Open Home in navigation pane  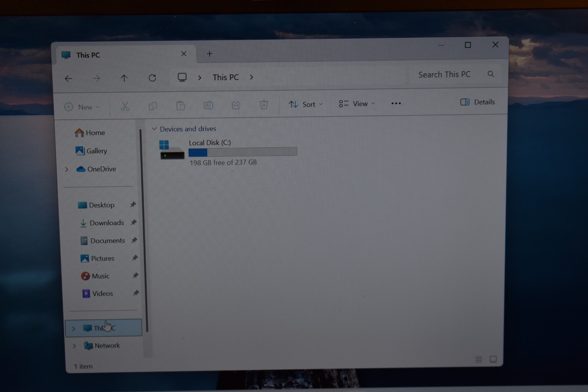pyautogui.click(x=90, y=133)
